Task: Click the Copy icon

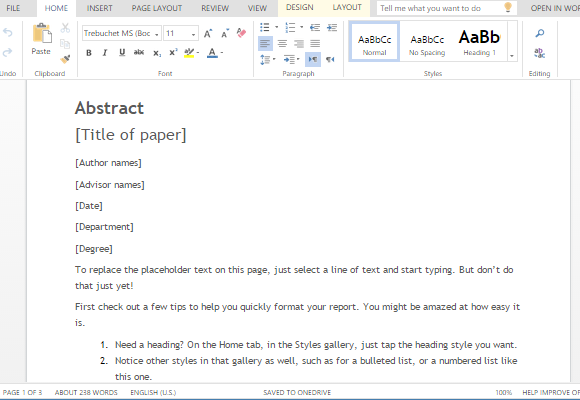Action: pyautogui.click(x=65, y=44)
